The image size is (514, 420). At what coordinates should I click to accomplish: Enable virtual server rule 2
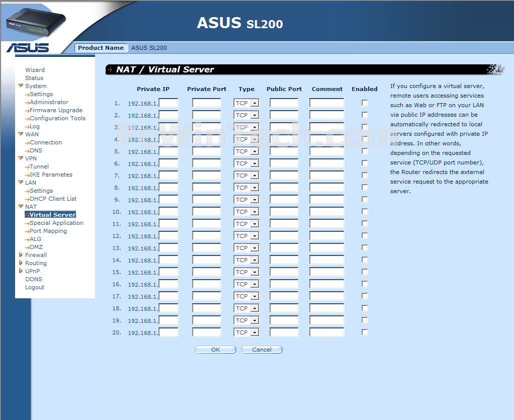pos(365,115)
